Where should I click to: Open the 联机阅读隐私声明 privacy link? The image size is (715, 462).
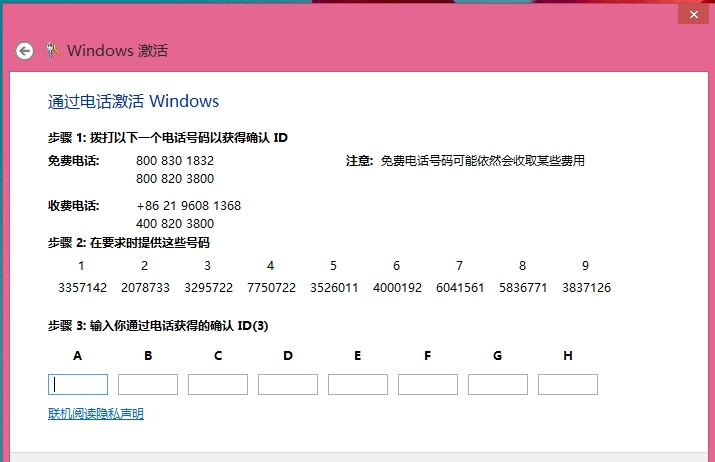(x=96, y=414)
